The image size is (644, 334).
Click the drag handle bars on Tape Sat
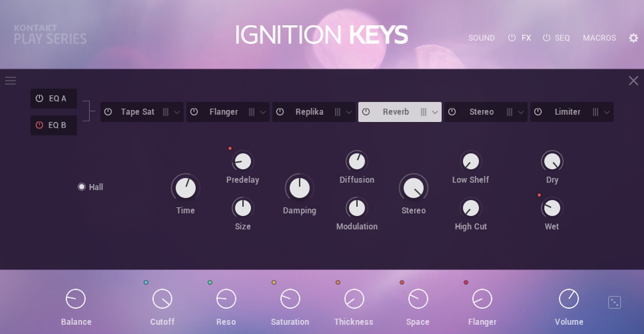pos(166,112)
